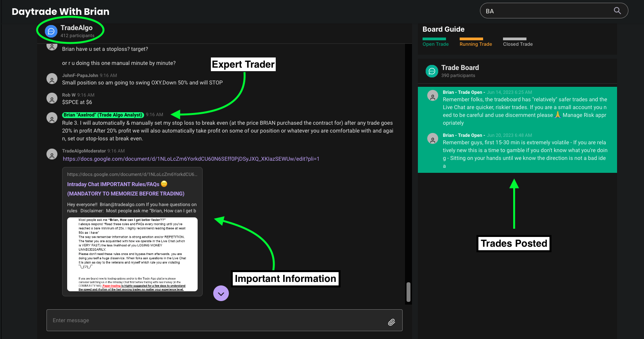Click the search magnifier icon
The width and height of the screenshot is (644, 339).
(x=617, y=11)
